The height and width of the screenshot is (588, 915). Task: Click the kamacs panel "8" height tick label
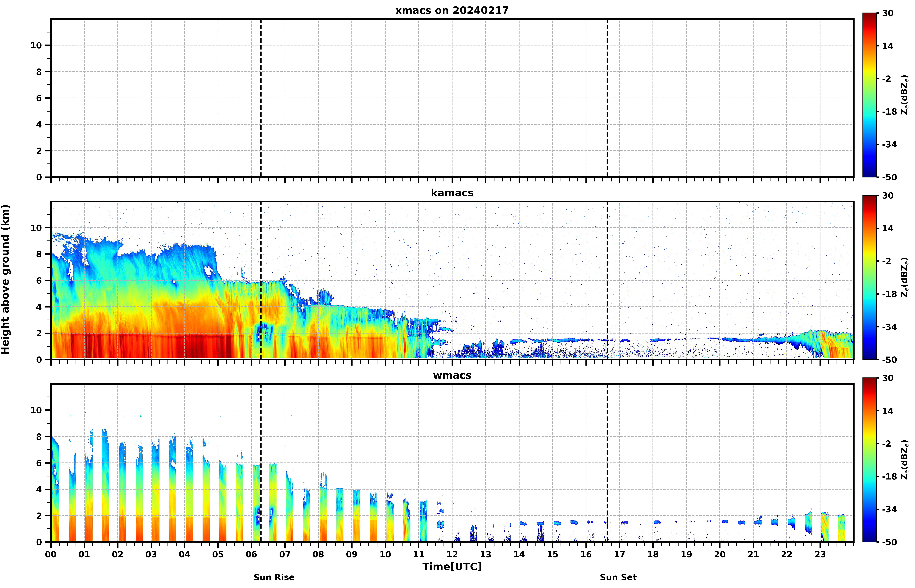point(39,254)
